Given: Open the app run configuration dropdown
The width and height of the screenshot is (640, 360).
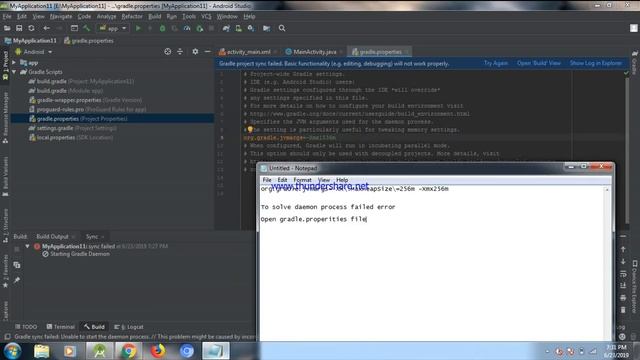Looking at the screenshot, I should point(113,28).
